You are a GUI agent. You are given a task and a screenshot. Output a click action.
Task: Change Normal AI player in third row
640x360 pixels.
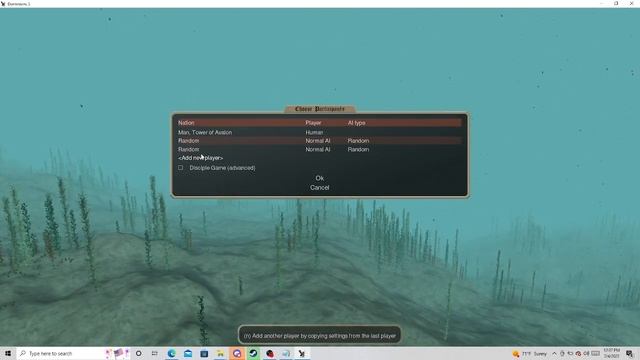[318, 149]
